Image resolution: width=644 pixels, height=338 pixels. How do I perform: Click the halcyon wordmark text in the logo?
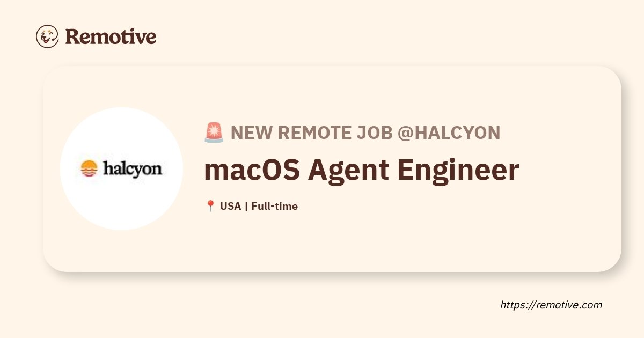(132, 169)
